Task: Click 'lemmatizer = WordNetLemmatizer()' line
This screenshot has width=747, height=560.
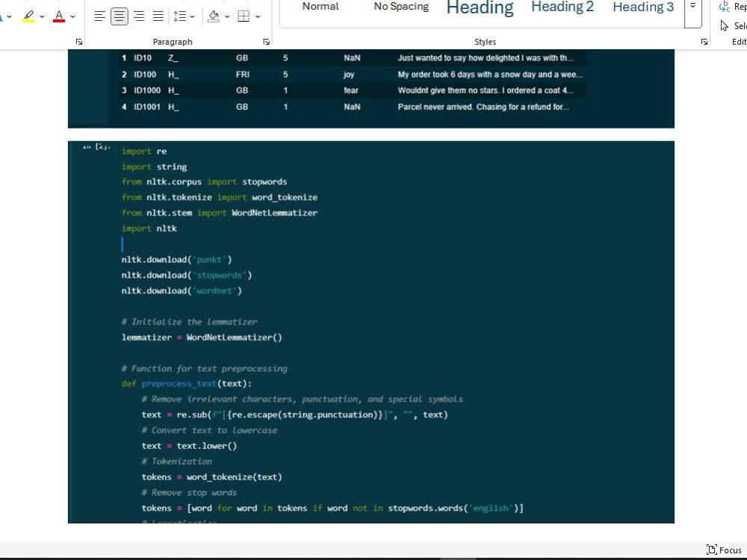Action: 202,337
